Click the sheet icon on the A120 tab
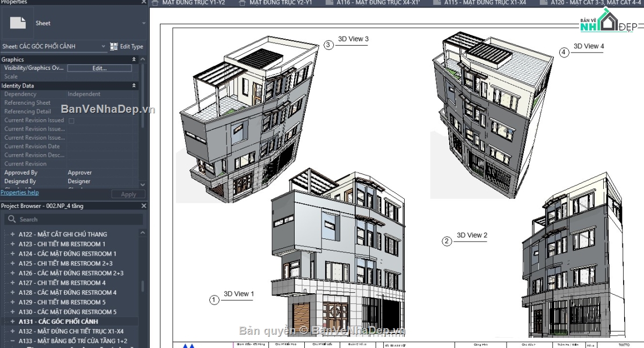The image size is (644, 348). 543,3
